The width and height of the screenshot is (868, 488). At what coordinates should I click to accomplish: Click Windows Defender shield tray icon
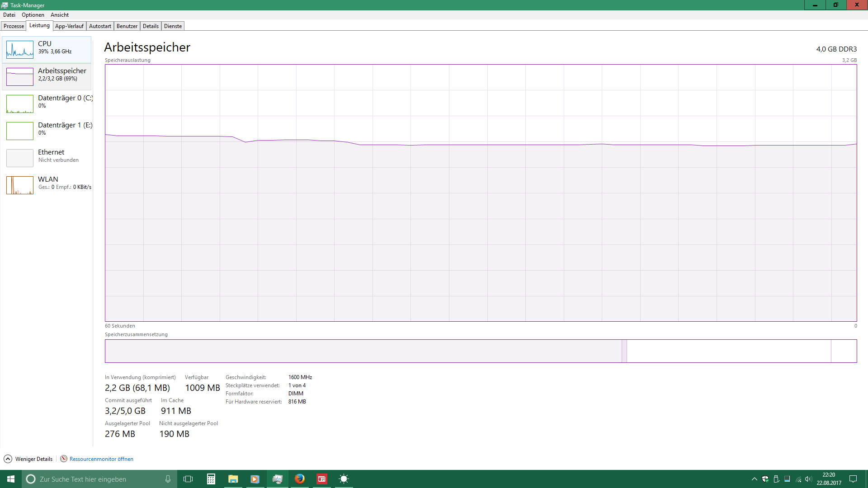click(765, 479)
